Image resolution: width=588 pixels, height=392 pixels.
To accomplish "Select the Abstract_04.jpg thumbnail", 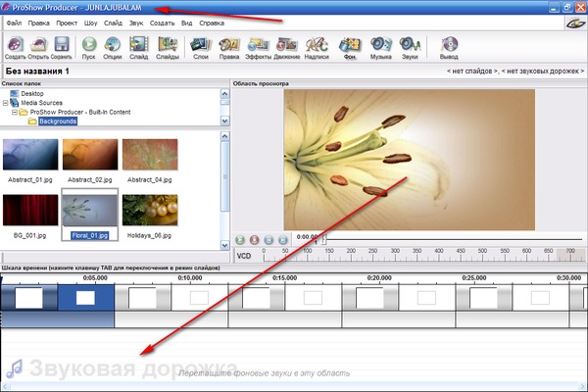I will click(150, 155).
